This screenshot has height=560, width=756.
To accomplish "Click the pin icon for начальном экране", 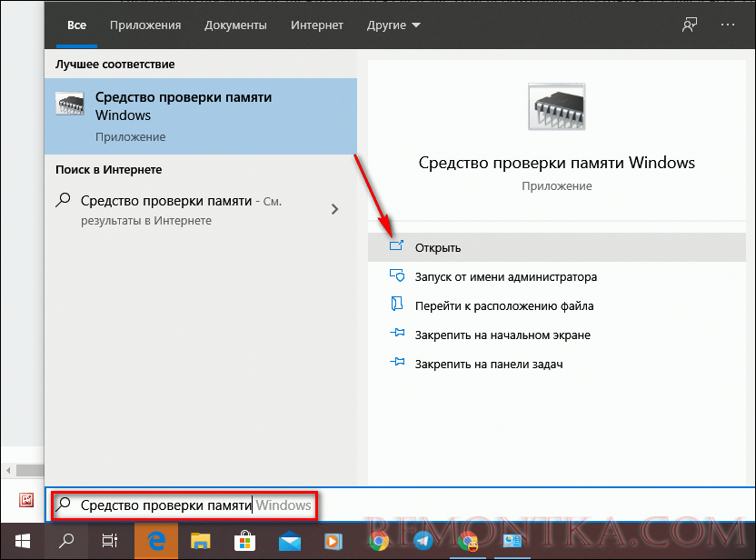I will (x=397, y=333).
